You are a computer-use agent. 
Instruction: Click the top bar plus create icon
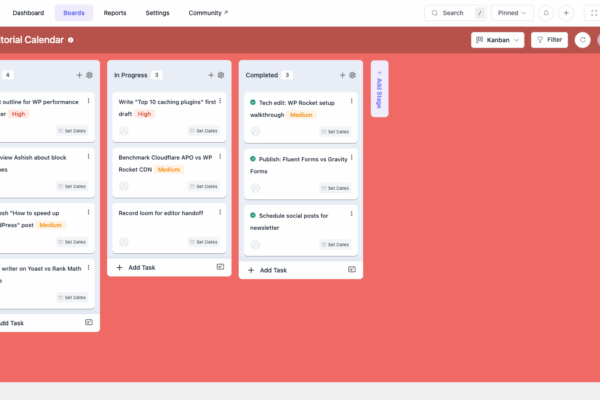point(566,13)
